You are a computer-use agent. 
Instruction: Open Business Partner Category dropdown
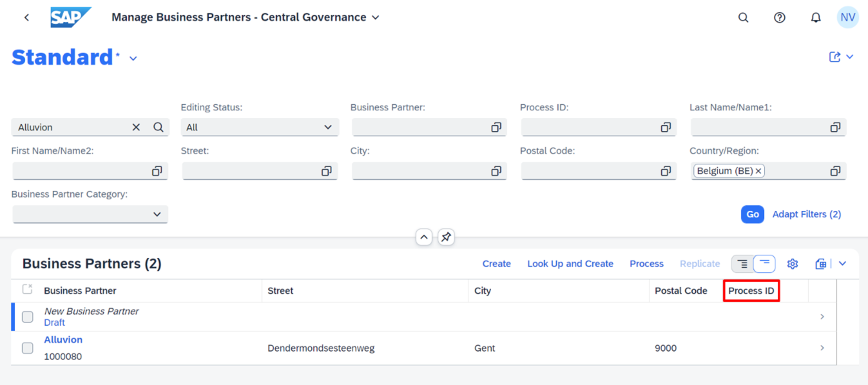(90, 214)
